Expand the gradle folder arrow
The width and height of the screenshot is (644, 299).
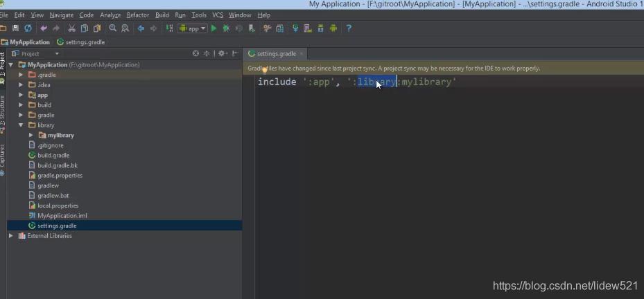pos(21,116)
